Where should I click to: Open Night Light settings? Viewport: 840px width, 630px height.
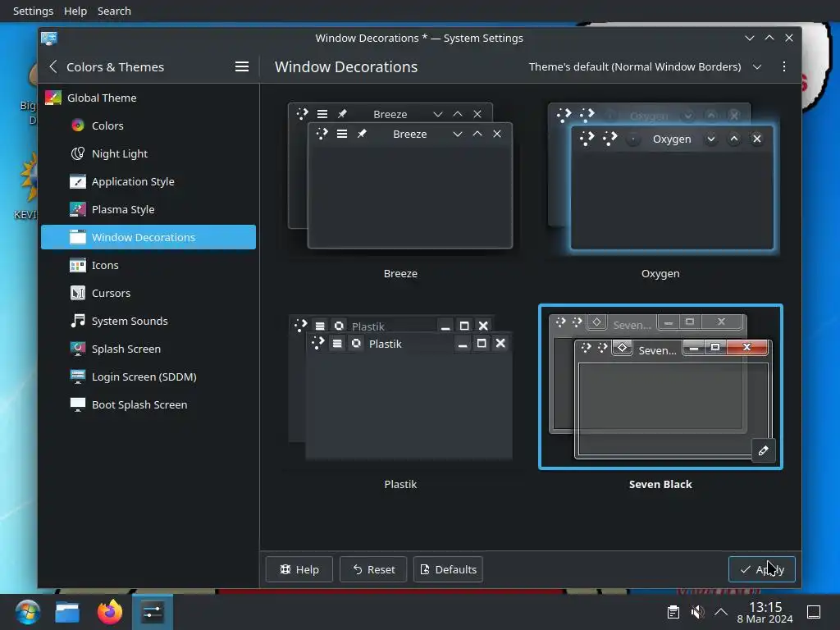(148, 153)
